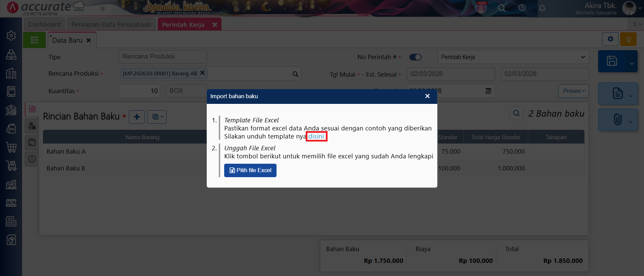The width and height of the screenshot is (644, 276).
Task: Download the template via disini link
Action: (x=316, y=136)
